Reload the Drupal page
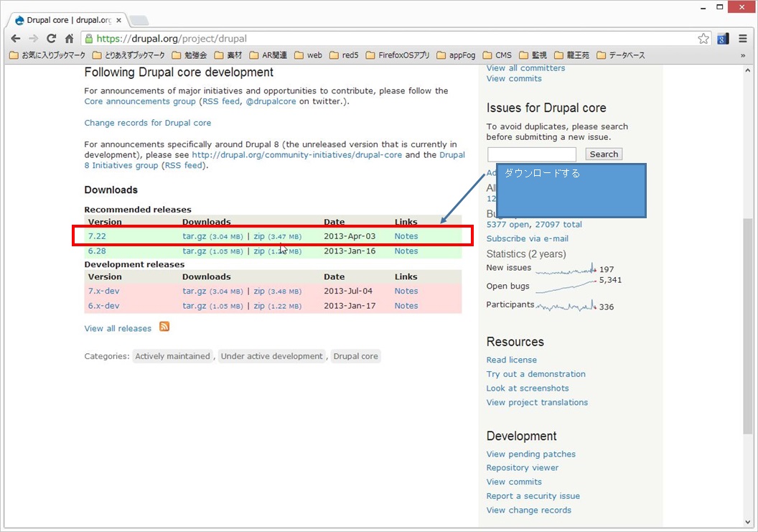Viewport: 758px width, 532px height. coord(51,39)
